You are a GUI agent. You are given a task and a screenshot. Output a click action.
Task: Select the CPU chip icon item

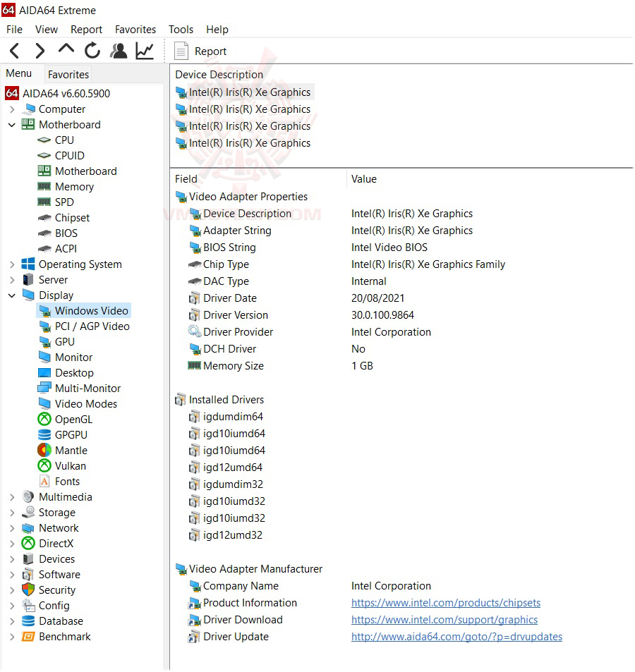pos(44,140)
